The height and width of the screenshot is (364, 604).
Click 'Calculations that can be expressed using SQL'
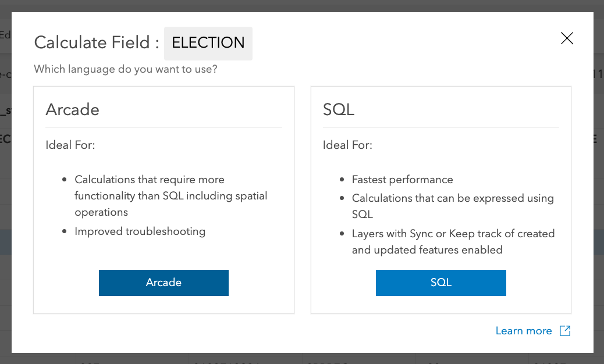coord(452,198)
